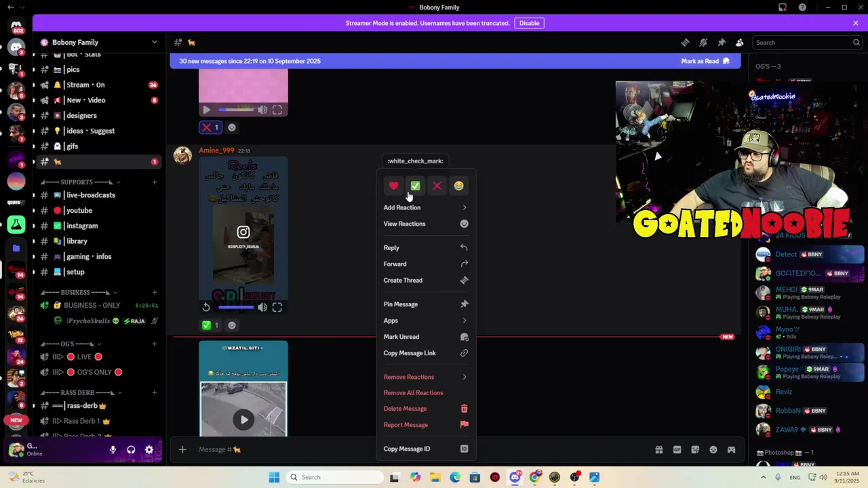868x488 pixels.
Task: Open the Stream • On announcement channel
Action: (99, 85)
